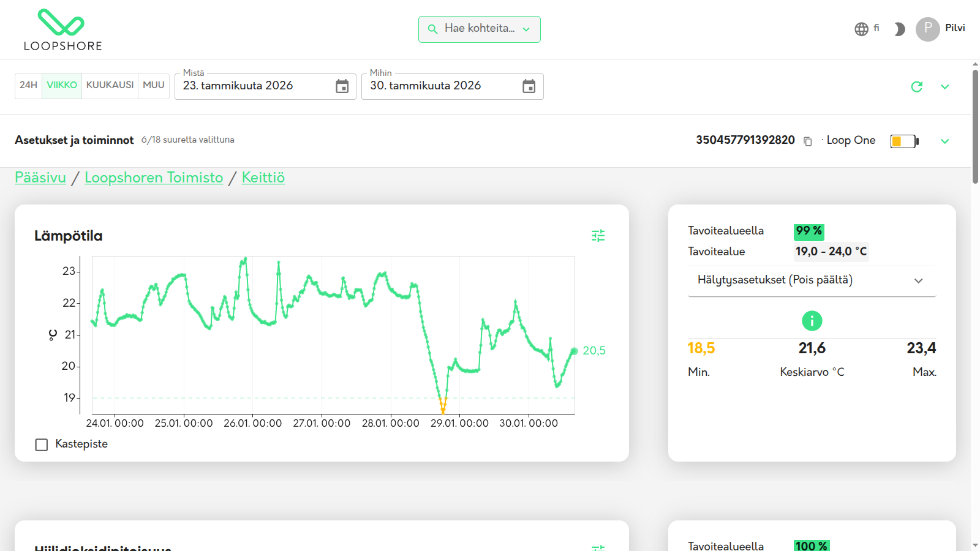The width and height of the screenshot is (980, 551).
Task: Click the search magnifier icon
Action: click(432, 29)
